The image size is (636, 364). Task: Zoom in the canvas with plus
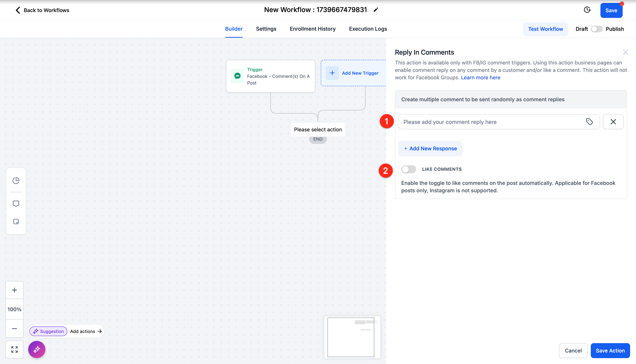[x=15, y=290]
